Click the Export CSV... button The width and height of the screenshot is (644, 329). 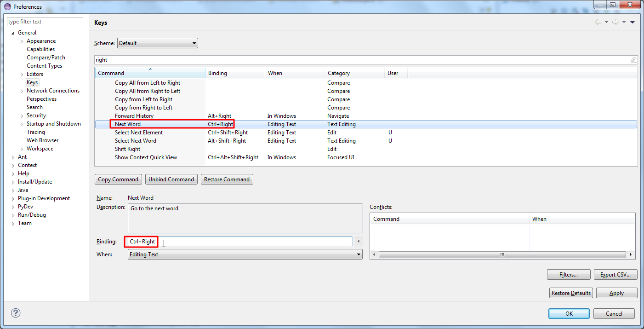(616, 275)
